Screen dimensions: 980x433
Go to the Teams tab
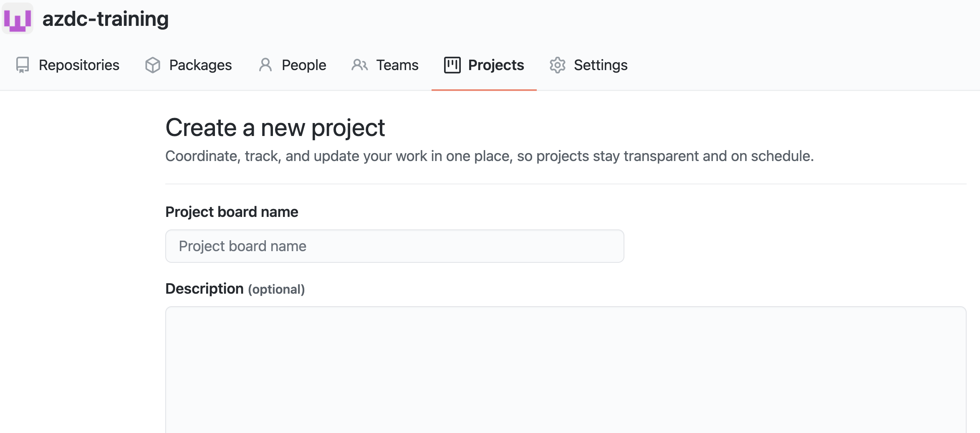click(x=397, y=65)
